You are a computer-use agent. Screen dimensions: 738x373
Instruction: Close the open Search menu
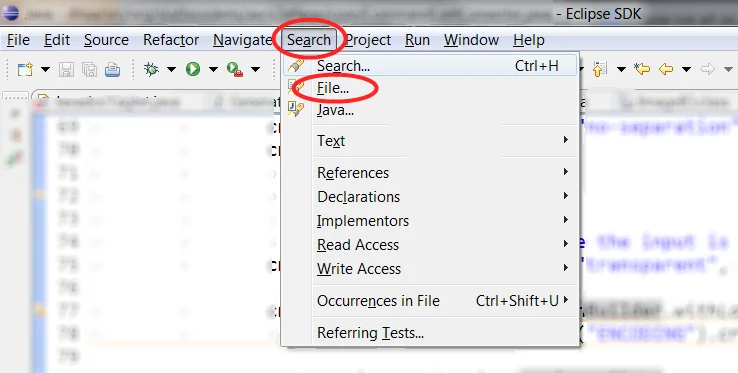click(x=309, y=40)
